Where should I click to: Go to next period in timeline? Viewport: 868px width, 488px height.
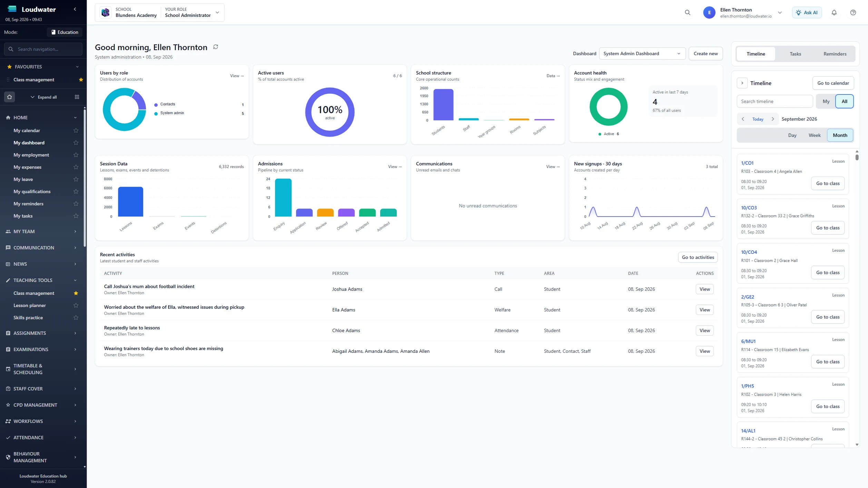(773, 119)
